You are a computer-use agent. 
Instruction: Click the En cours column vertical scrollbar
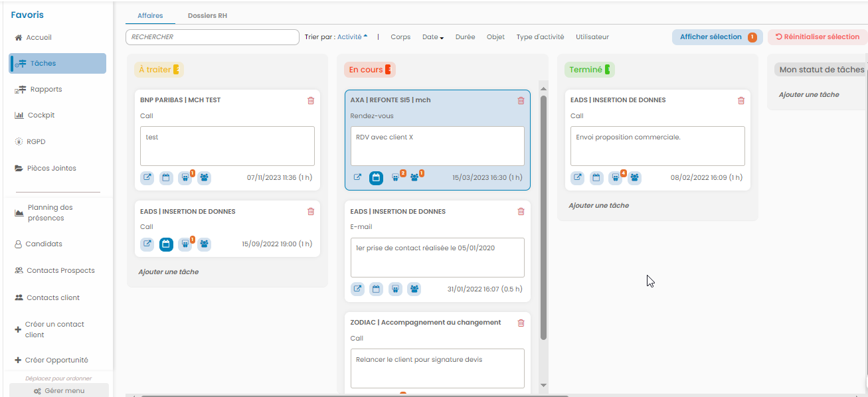point(543,219)
